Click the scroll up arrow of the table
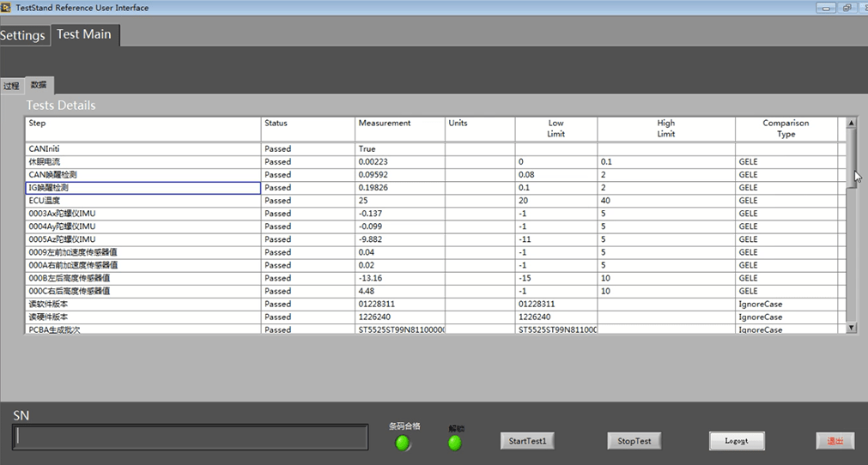Screen dimensions: 868x465 852,124
